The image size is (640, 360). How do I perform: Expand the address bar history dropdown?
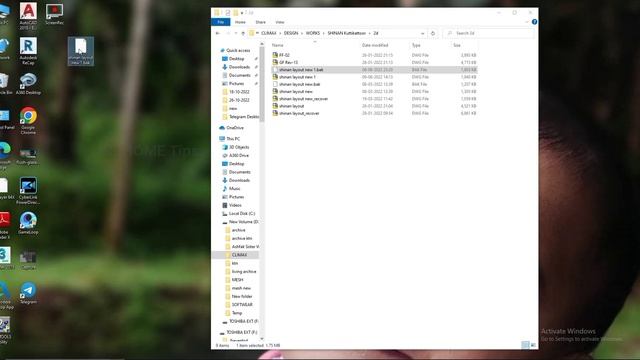coord(422,33)
